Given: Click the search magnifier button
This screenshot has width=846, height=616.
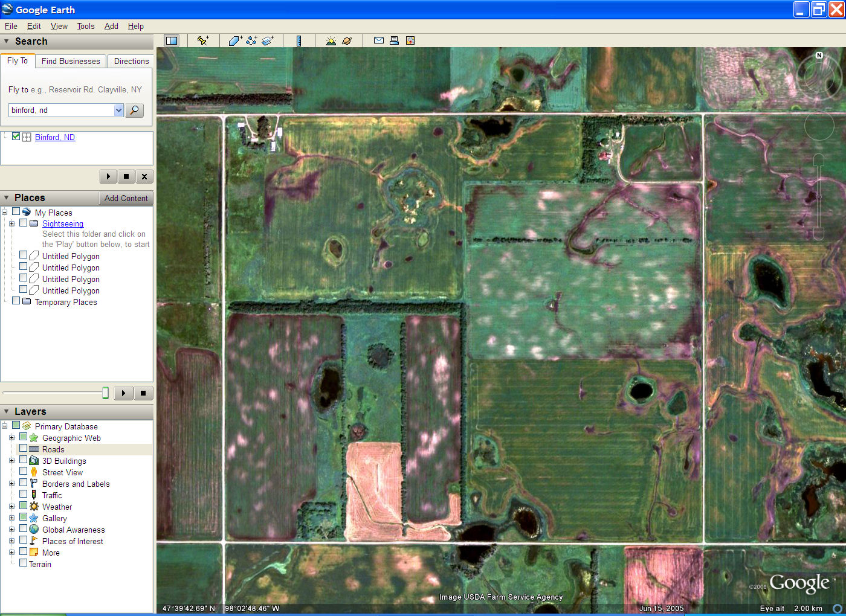Looking at the screenshot, I should [x=135, y=110].
